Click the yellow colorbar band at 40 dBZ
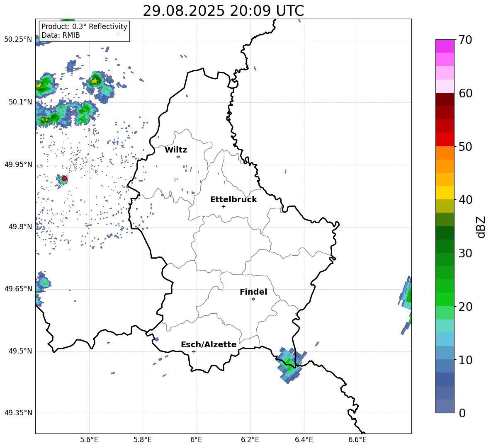The height and width of the screenshot is (448, 491). coord(445,193)
